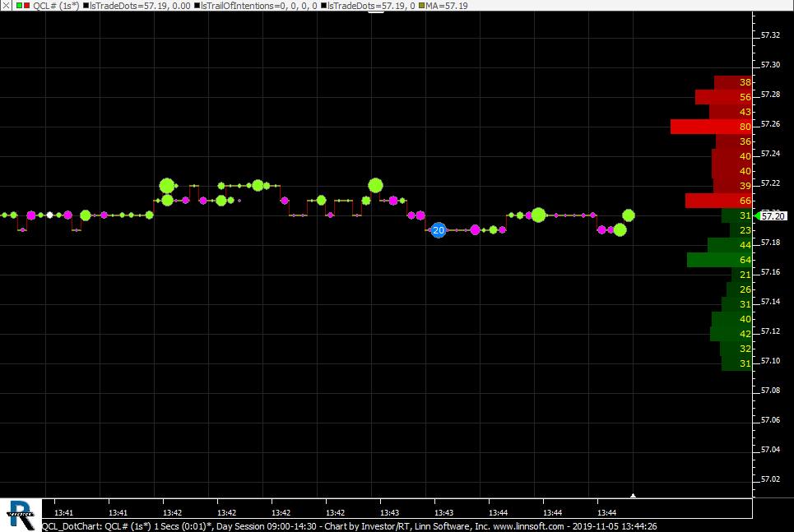This screenshot has height=532, width=794.
Task: Click the green square beside QCL#
Action: click(19, 6)
